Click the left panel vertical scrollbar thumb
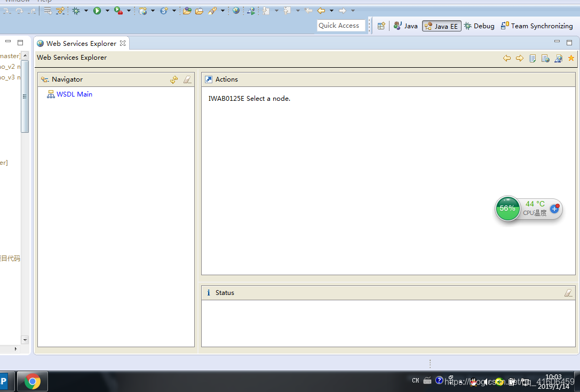The height and width of the screenshot is (392, 580). (x=25, y=96)
